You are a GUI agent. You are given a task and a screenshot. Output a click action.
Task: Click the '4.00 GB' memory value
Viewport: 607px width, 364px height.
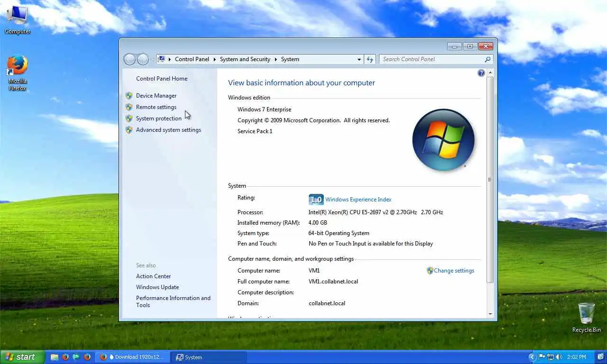click(318, 223)
